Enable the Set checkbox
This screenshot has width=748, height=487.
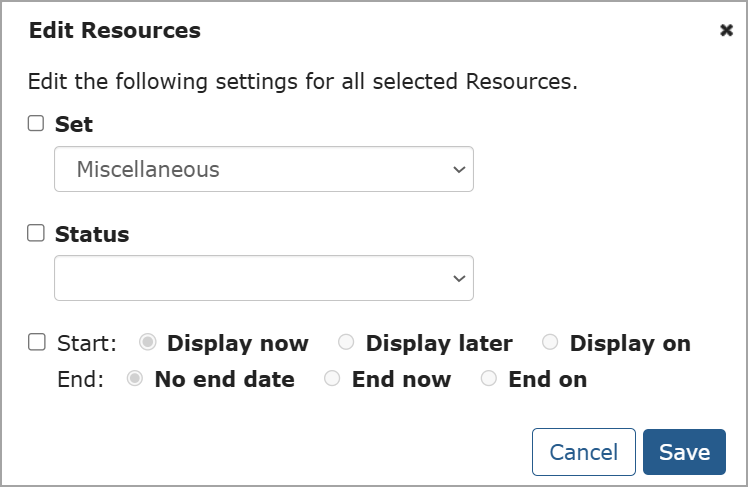[36, 124]
